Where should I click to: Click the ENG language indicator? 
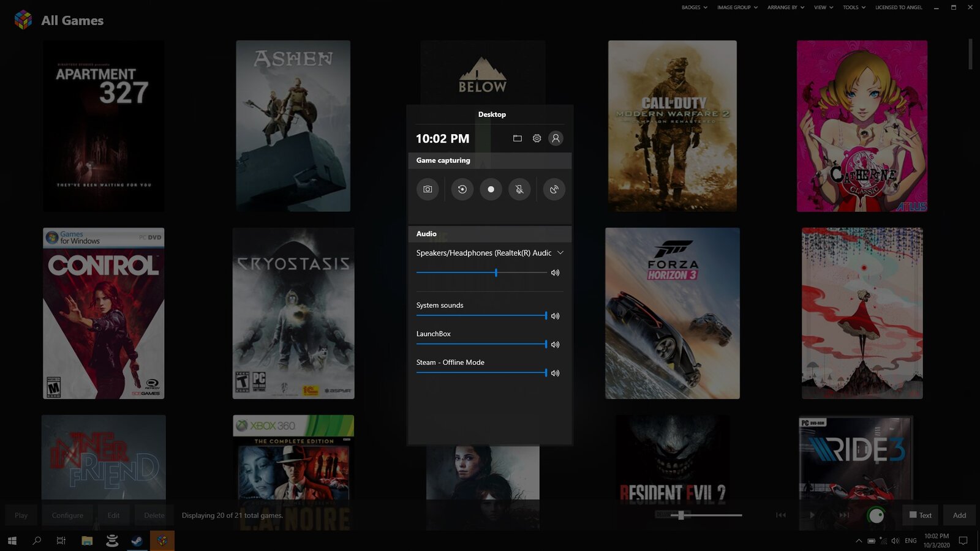pos(911,541)
